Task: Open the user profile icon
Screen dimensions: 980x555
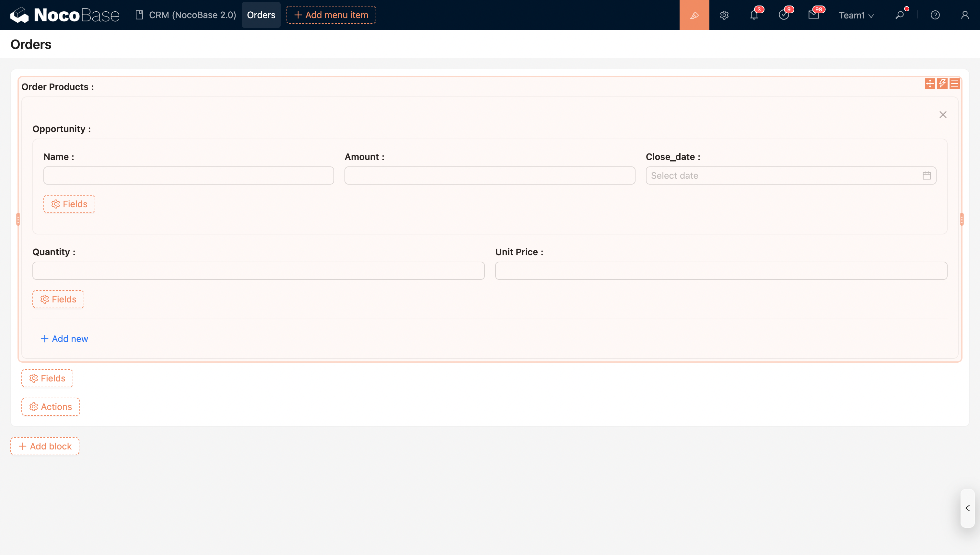Action: pyautogui.click(x=965, y=15)
